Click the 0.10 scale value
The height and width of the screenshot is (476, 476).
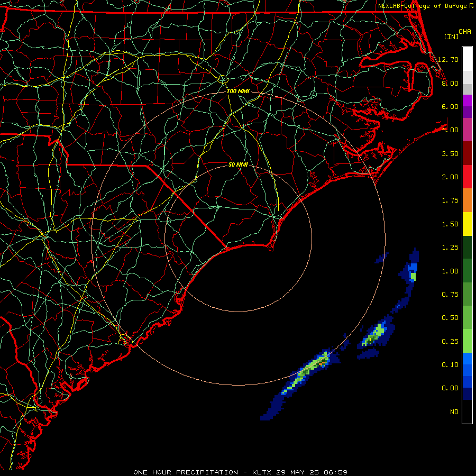pyautogui.click(x=450, y=365)
